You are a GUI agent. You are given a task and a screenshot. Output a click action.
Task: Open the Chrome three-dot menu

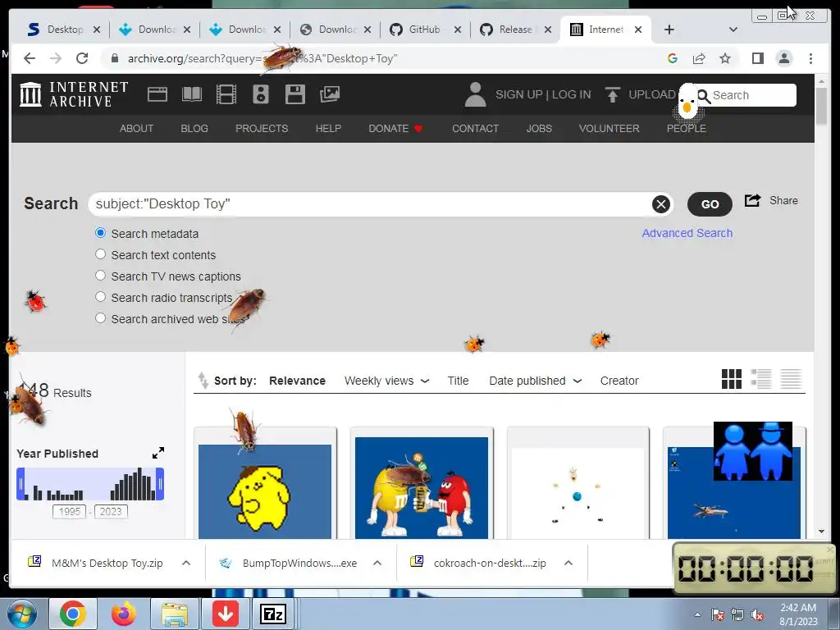[810, 58]
